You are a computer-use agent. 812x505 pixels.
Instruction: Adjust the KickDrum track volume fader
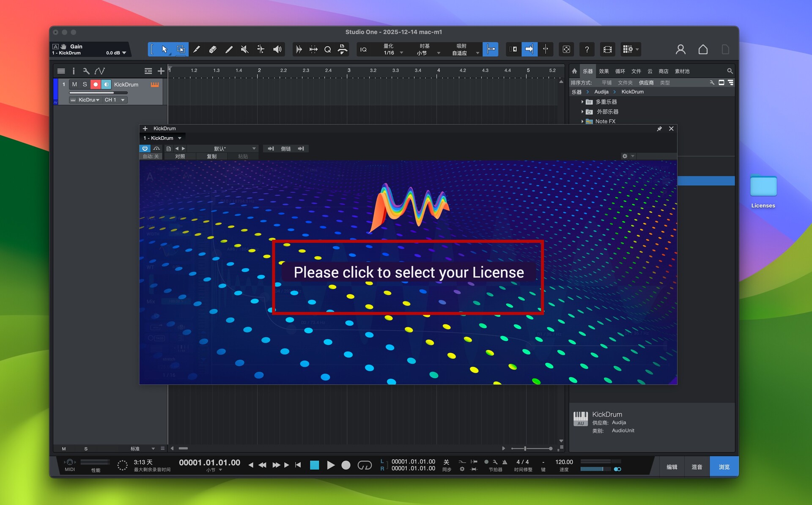tap(92, 93)
